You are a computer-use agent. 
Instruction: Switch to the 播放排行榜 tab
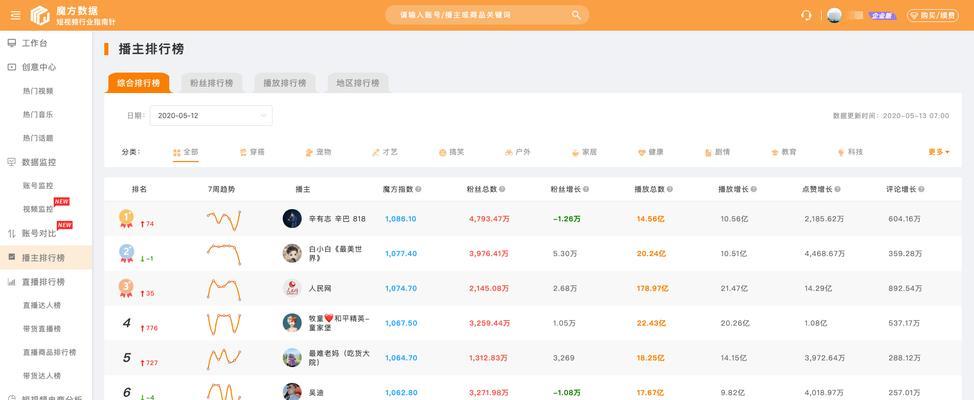coord(285,83)
